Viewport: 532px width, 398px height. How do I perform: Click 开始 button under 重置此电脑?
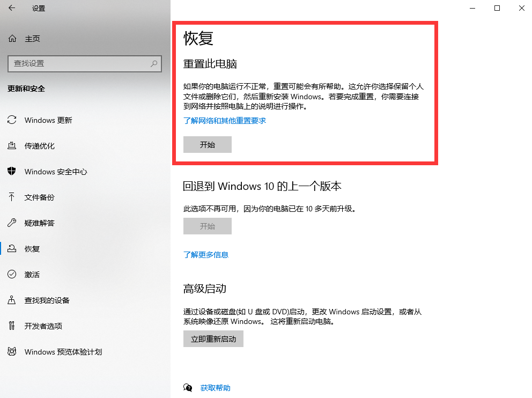point(207,145)
